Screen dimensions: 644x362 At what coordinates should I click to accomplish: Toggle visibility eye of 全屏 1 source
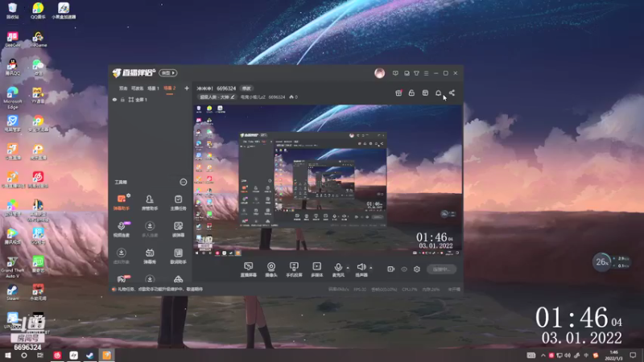pos(114,100)
